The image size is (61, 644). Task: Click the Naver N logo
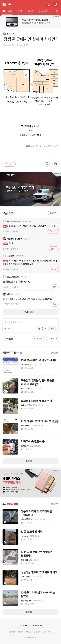(x=4, y=5)
